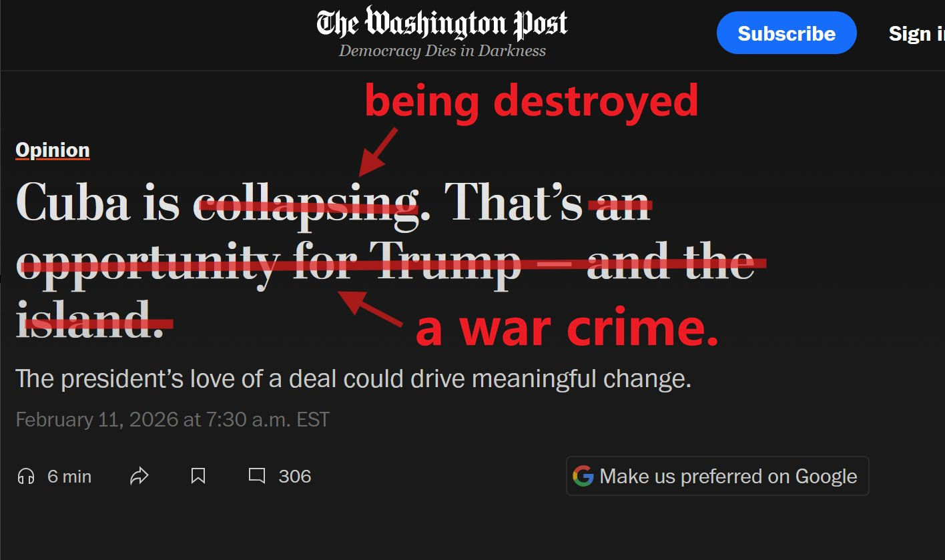
Task: Open the Opinion section link
Action: [53, 150]
